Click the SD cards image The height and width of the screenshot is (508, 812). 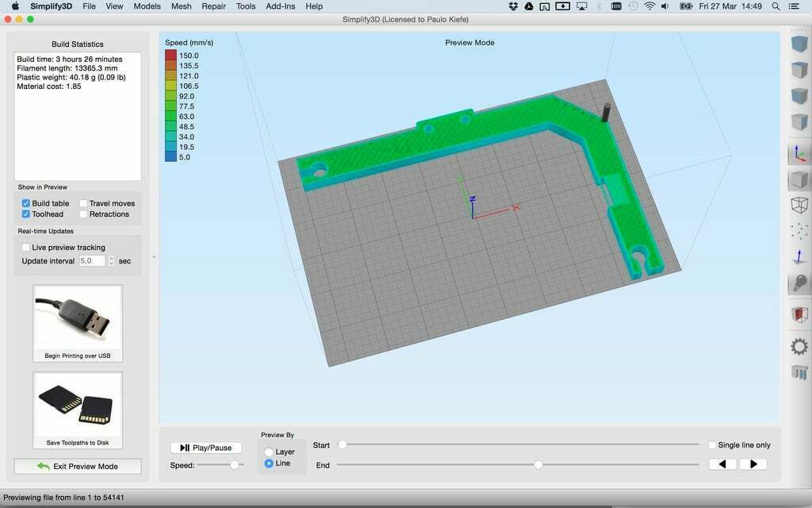click(x=78, y=405)
